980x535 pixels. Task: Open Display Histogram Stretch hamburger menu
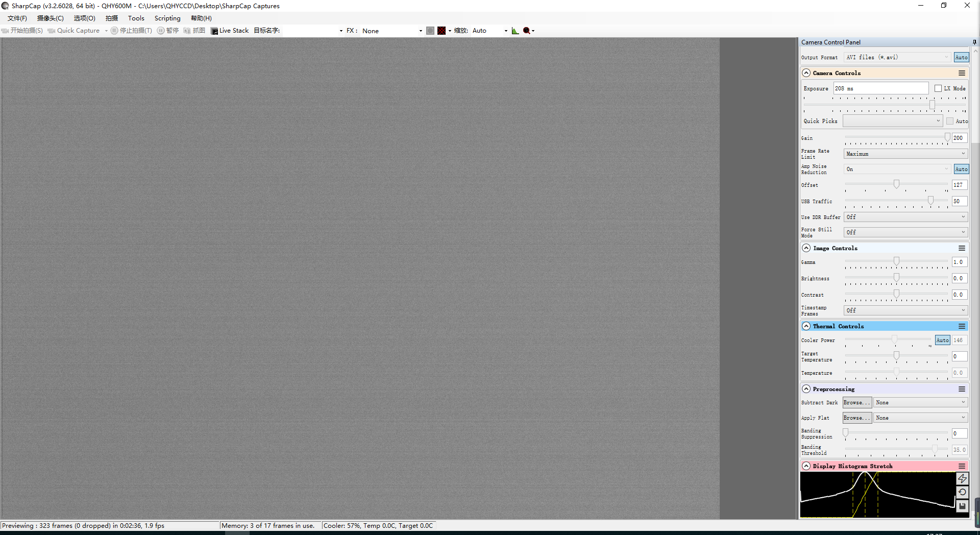click(962, 466)
